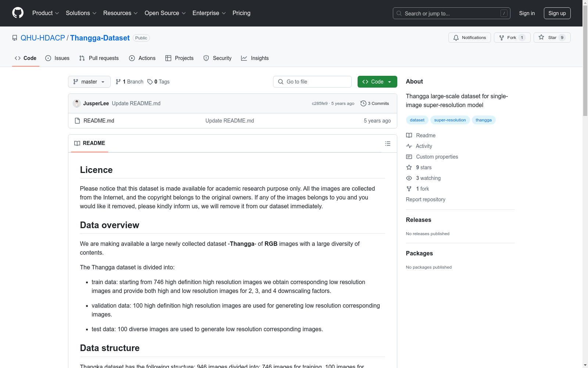588x368 pixels.
Task: Click Report repository link
Action: pos(426,199)
